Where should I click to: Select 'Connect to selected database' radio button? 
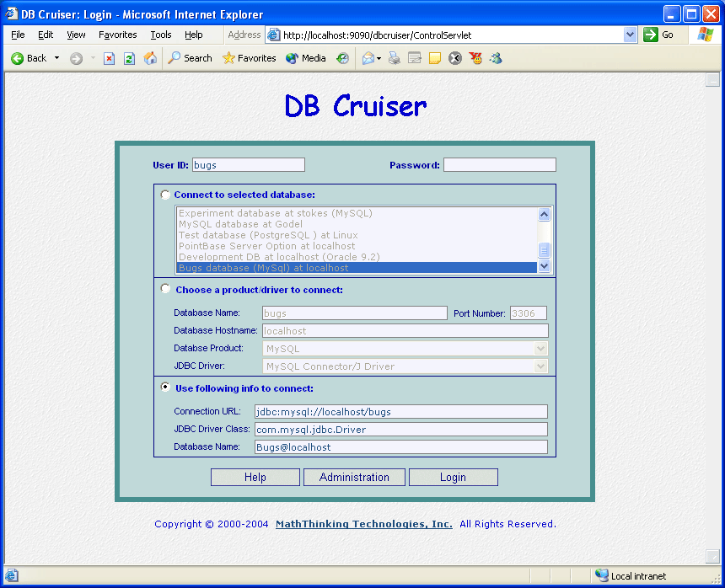coord(165,195)
